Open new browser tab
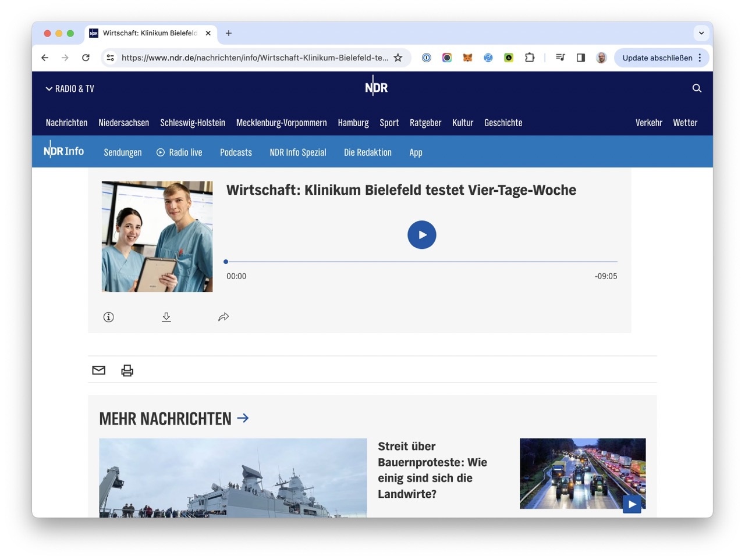The image size is (745, 560). coord(229,33)
